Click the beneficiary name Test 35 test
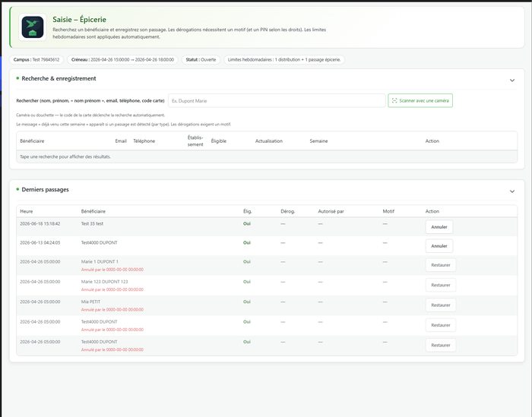The width and height of the screenshot is (532, 417). point(92,224)
